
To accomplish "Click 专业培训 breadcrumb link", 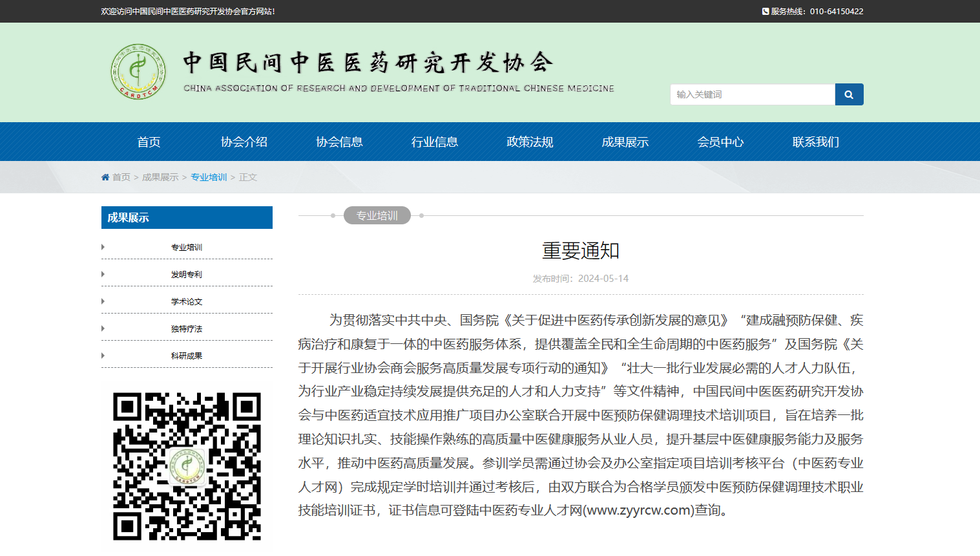I will point(209,177).
